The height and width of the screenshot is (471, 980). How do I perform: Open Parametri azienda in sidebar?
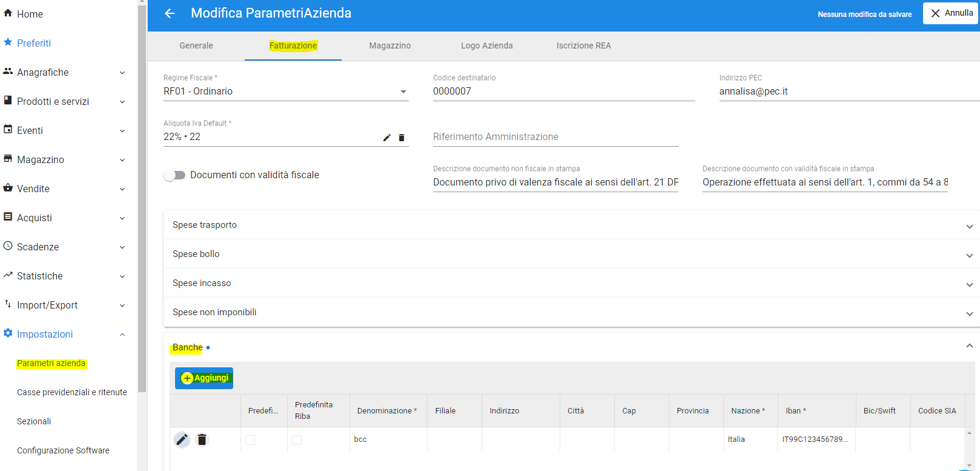point(51,363)
